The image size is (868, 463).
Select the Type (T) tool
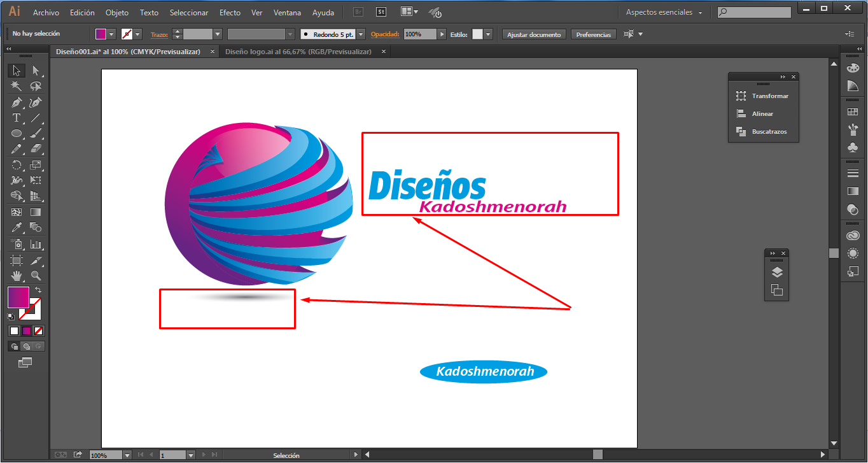(17, 118)
